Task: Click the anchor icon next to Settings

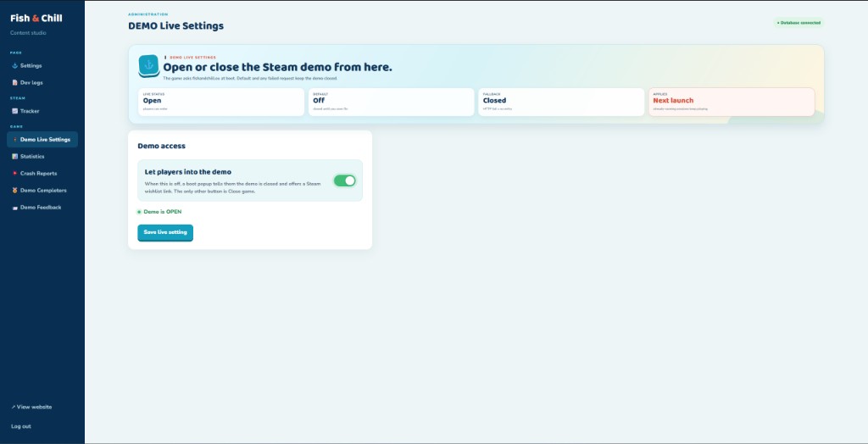Action: [x=15, y=66]
